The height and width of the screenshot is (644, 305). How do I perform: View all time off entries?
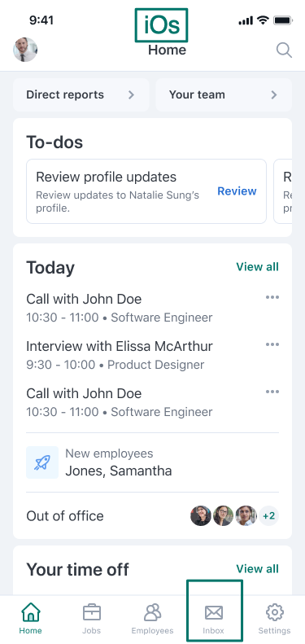click(257, 569)
